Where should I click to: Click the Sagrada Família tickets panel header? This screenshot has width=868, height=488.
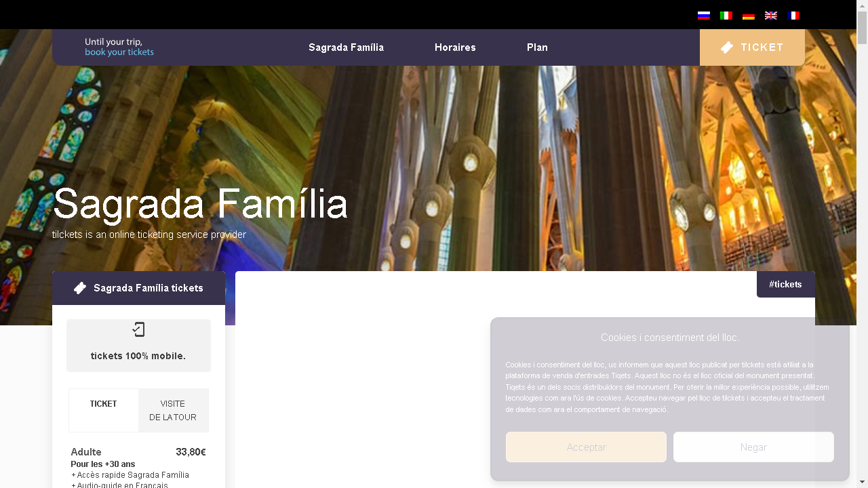point(138,288)
